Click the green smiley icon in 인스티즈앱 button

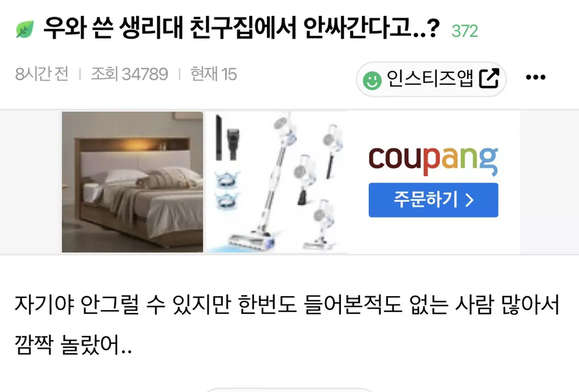372,80
